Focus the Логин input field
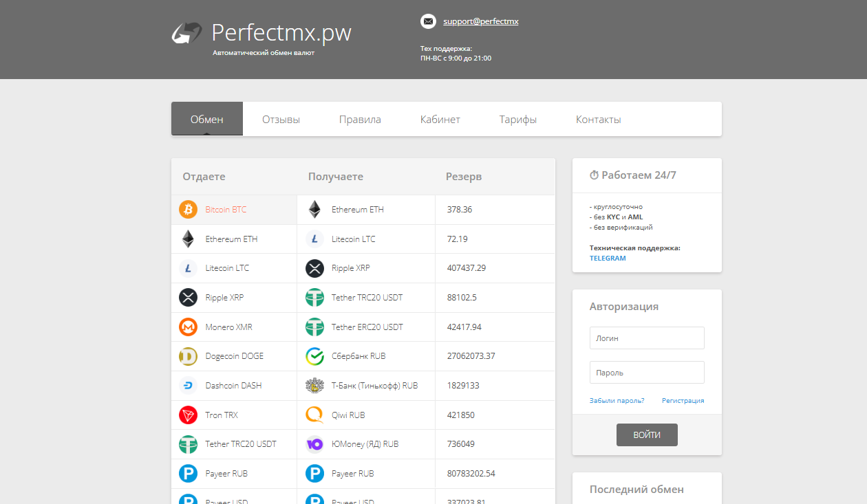The image size is (867, 504). point(647,338)
